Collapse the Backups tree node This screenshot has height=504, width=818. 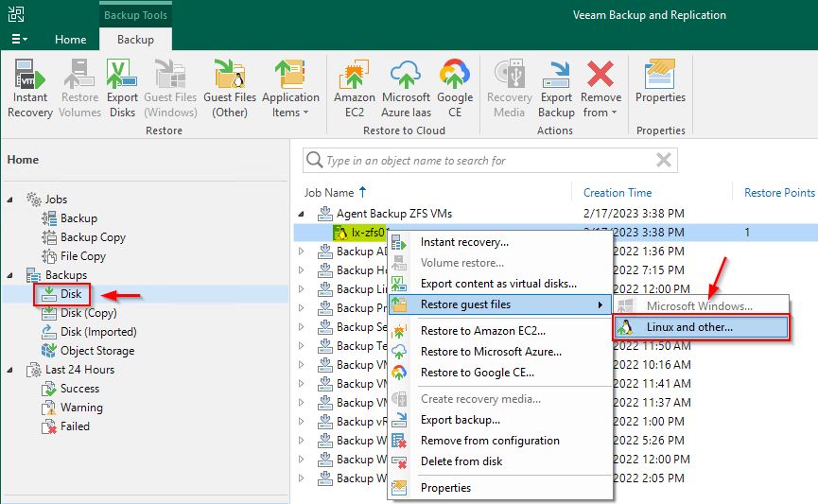click(x=9, y=275)
